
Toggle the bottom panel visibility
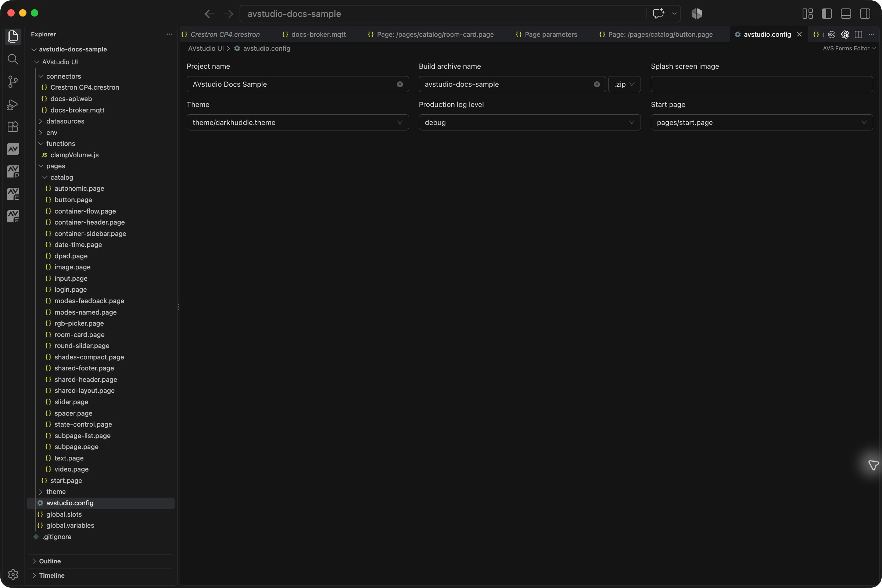tap(846, 14)
